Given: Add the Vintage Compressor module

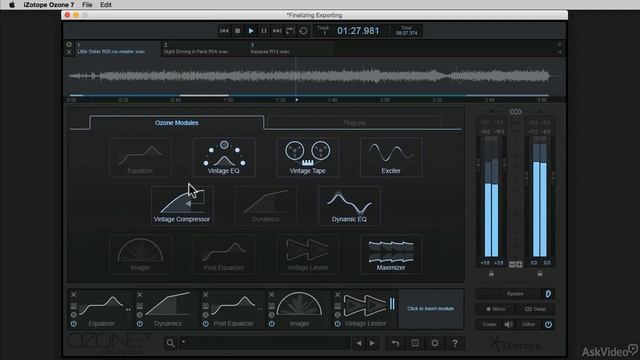Looking at the screenshot, I should (182, 206).
